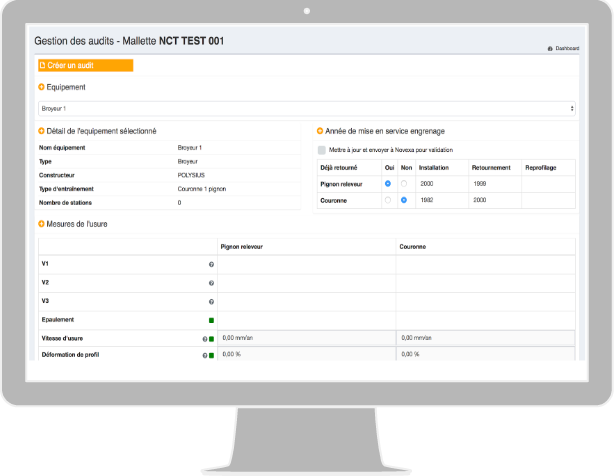Click the green square beside Epaulement
Viewport: 615px width, 476px height.
(x=211, y=320)
